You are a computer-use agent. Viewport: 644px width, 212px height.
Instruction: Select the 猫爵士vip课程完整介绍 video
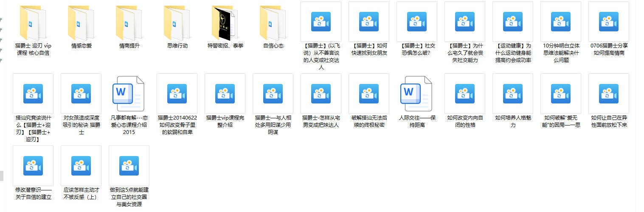click(225, 94)
